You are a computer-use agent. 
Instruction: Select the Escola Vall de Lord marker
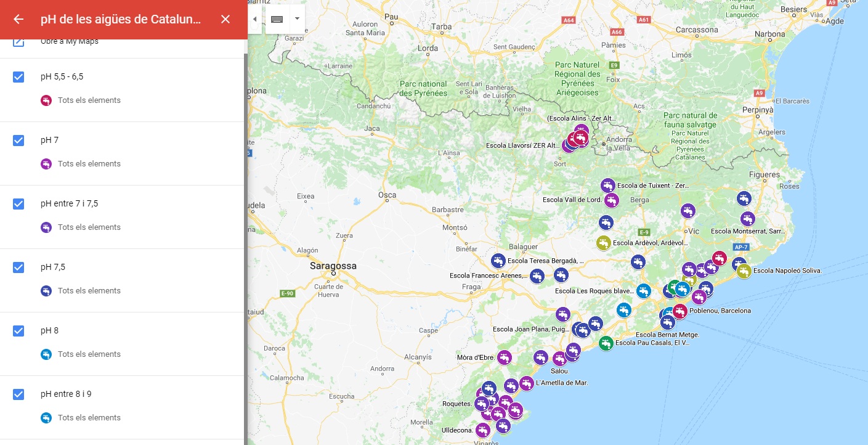[x=611, y=200]
